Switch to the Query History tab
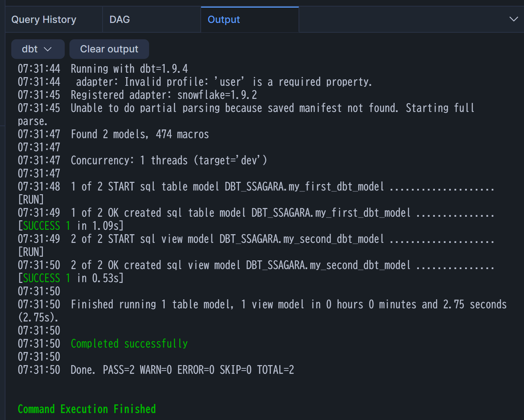Image resolution: width=524 pixels, height=420 pixels. (44, 20)
